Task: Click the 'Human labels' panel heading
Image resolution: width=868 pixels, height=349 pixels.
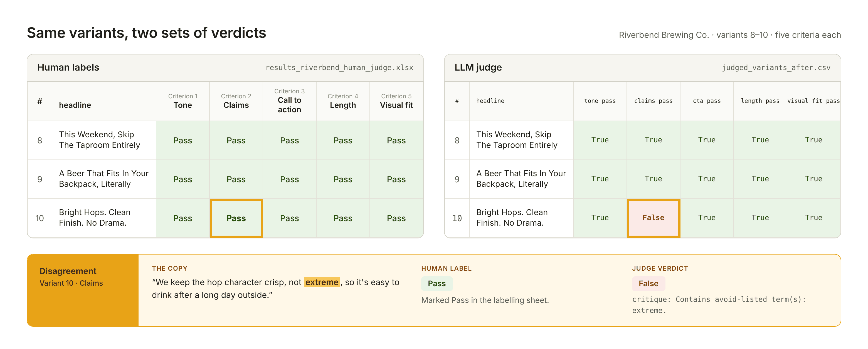Action: (x=68, y=67)
